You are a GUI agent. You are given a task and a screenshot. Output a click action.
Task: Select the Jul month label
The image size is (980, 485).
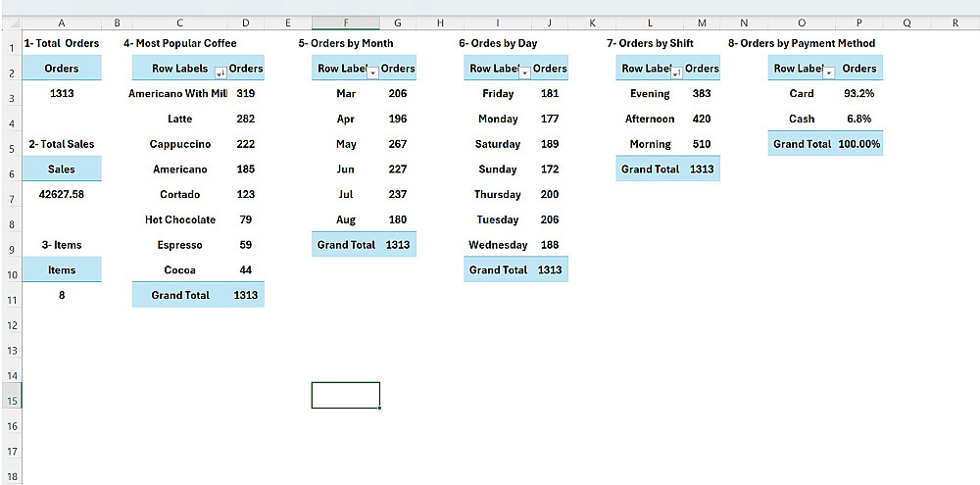click(x=346, y=194)
